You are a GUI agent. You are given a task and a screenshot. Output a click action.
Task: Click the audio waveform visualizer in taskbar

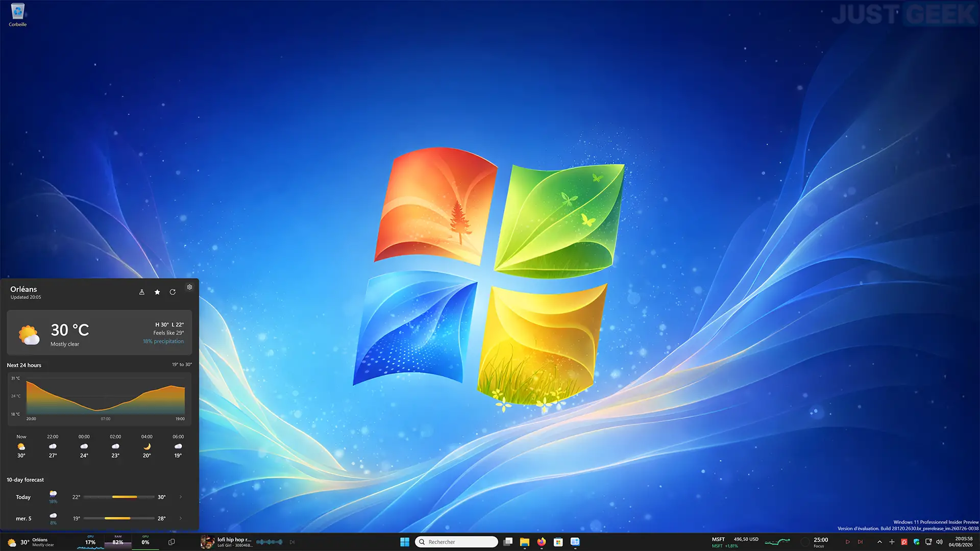pyautogui.click(x=269, y=542)
